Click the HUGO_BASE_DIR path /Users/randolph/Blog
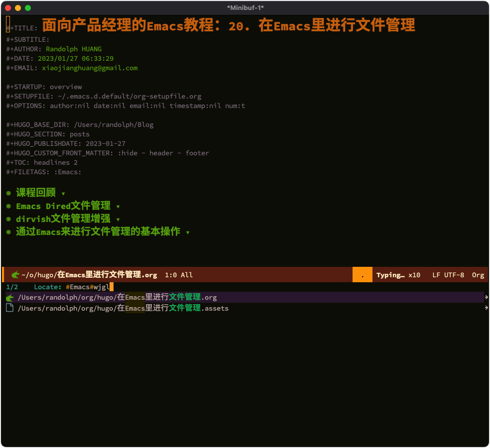 tap(114, 124)
